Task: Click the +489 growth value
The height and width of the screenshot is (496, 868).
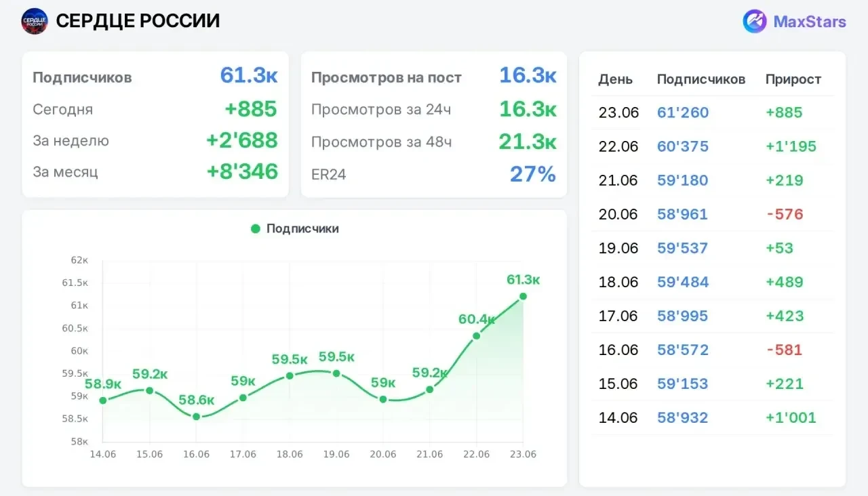Action: click(x=785, y=282)
